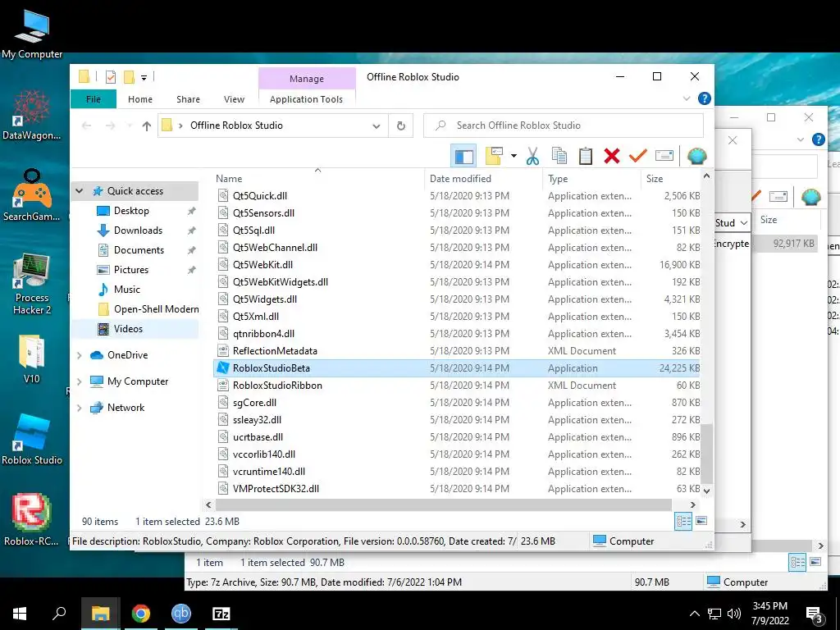Viewport: 840px width, 630px height.
Task: Click the horizontal scrollbar right arrow
Action: [692, 504]
